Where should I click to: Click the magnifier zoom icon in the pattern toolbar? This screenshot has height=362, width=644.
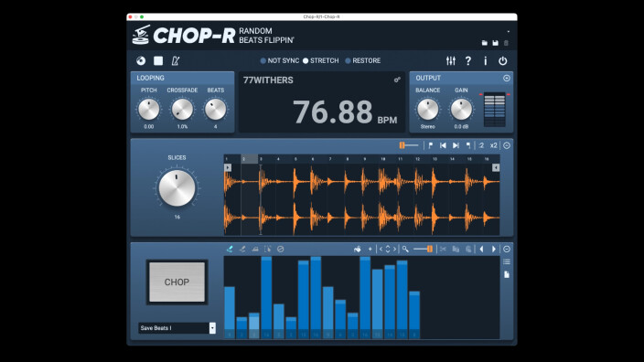pos(405,250)
